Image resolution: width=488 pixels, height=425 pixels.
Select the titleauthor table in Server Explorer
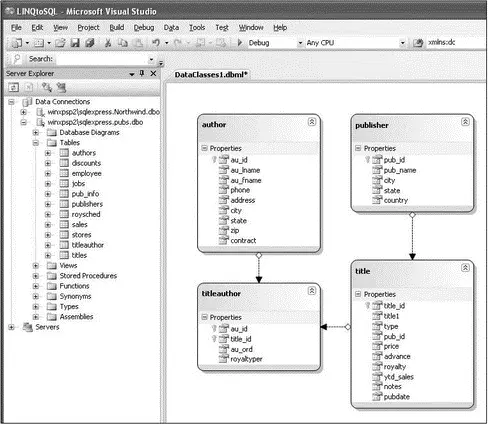pos(88,245)
